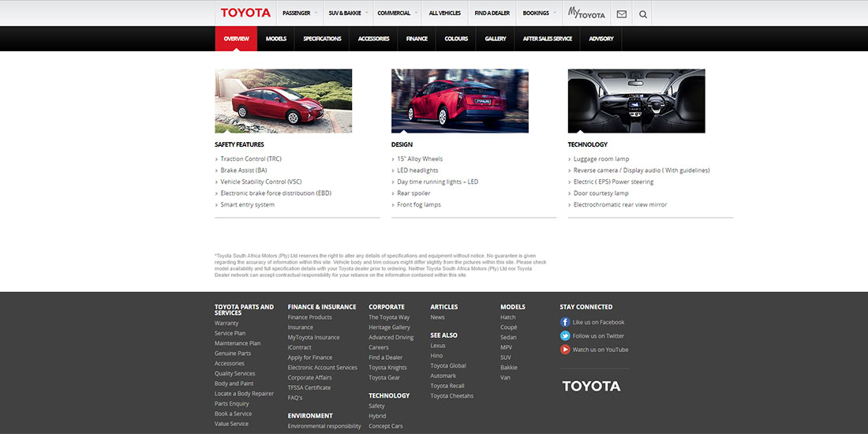The width and height of the screenshot is (868, 434).
Task: Open the mail envelope icon
Action: (x=622, y=14)
